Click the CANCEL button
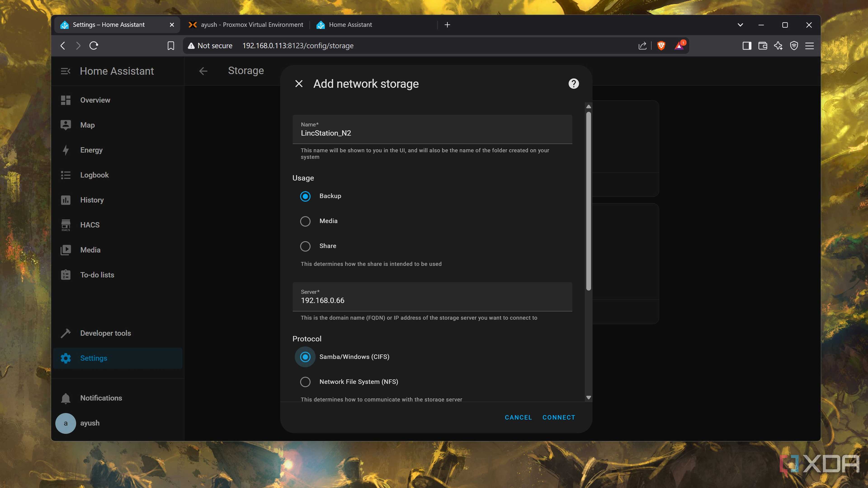Screen dimensions: 868x488 tap(518, 417)
